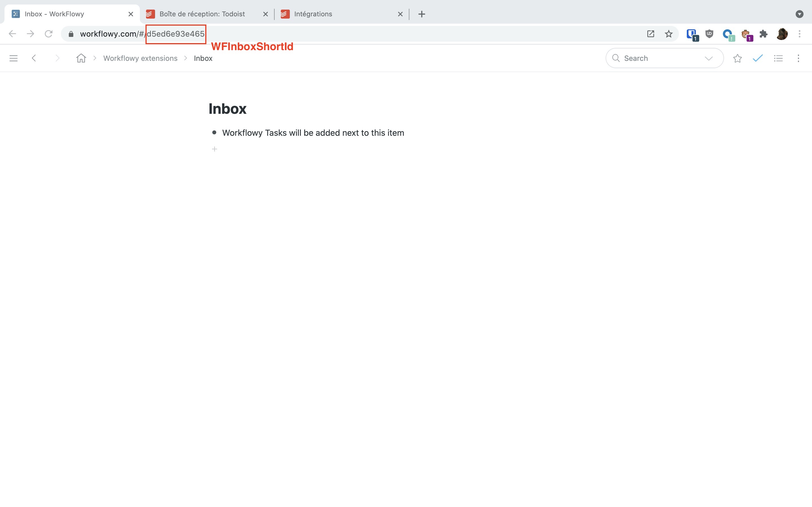This screenshot has width=812, height=507.
Task: Bookmark this page with Chrome star
Action: pyautogui.click(x=668, y=34)
